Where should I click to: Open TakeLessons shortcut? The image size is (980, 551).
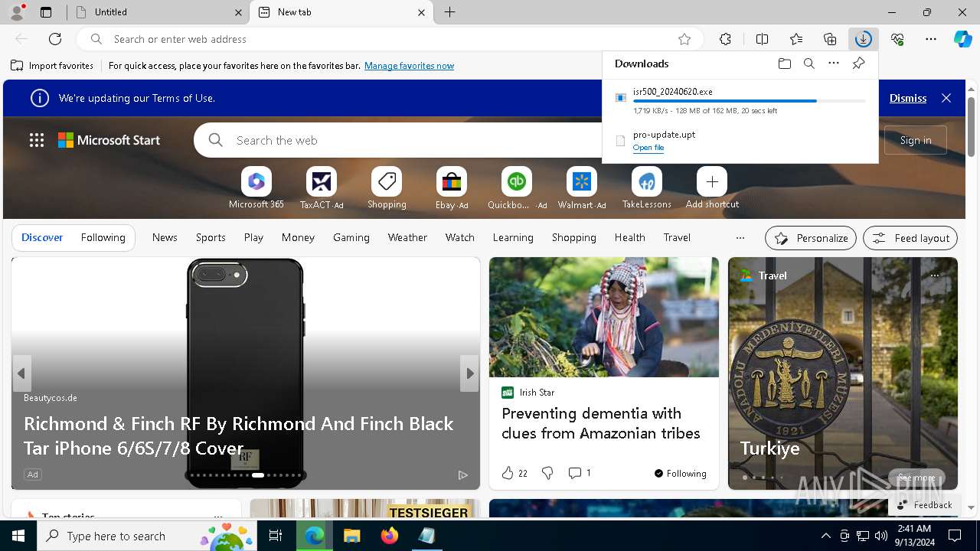pos(647,188)
